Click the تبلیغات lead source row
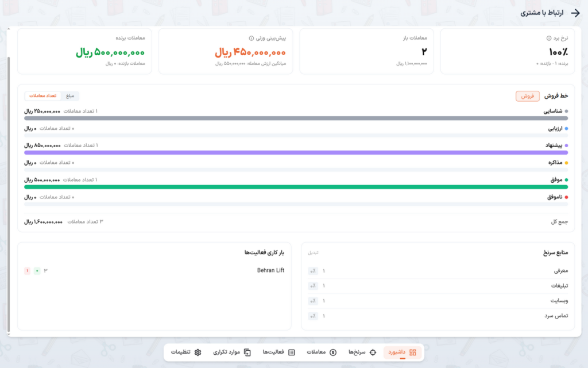This screenshot has height=368, width=588. point(438,286)
